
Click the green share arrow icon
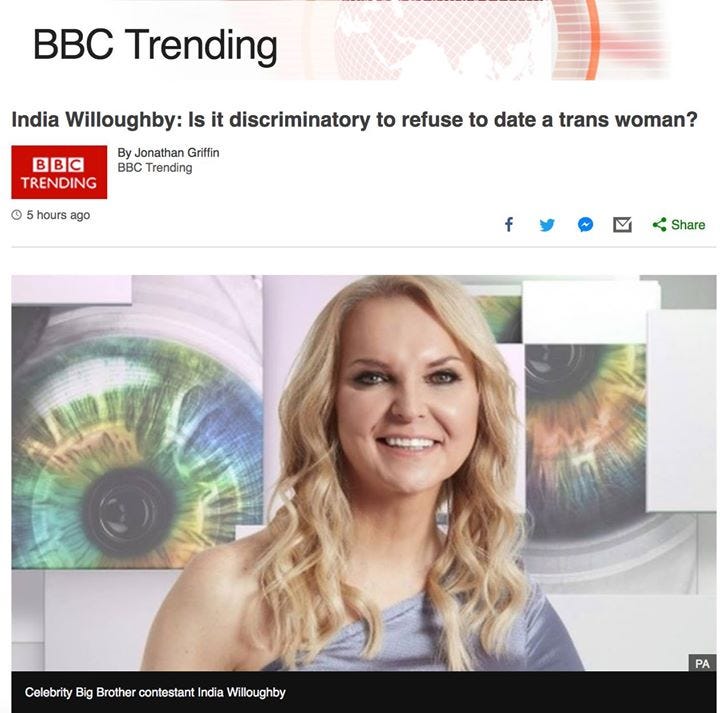coord(659,225)
